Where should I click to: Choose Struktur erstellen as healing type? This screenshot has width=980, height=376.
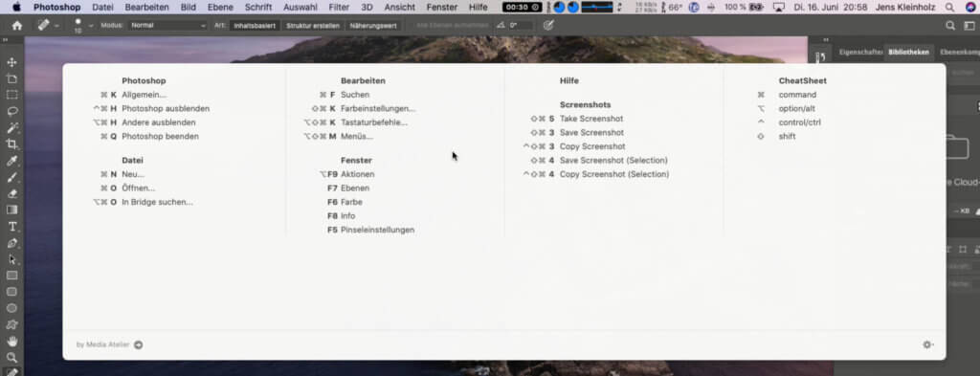[x=313, y=26]
